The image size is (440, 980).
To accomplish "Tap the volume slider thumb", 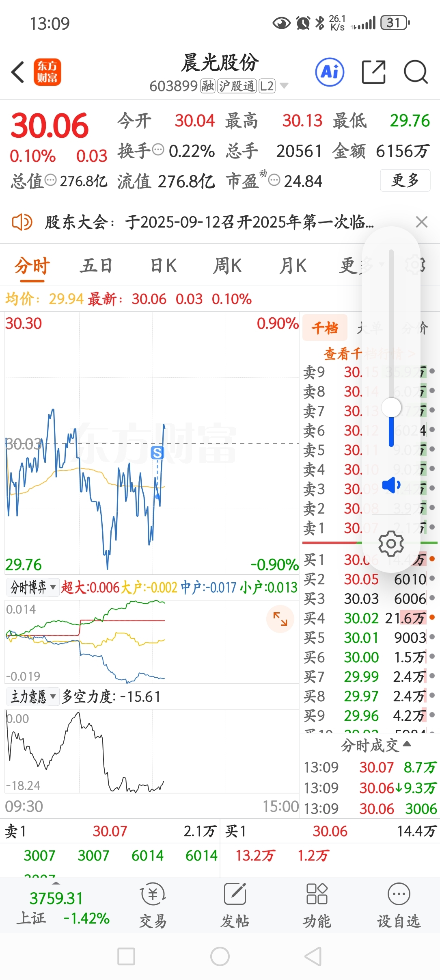I will pyautogui.click(x=391, y=407).
